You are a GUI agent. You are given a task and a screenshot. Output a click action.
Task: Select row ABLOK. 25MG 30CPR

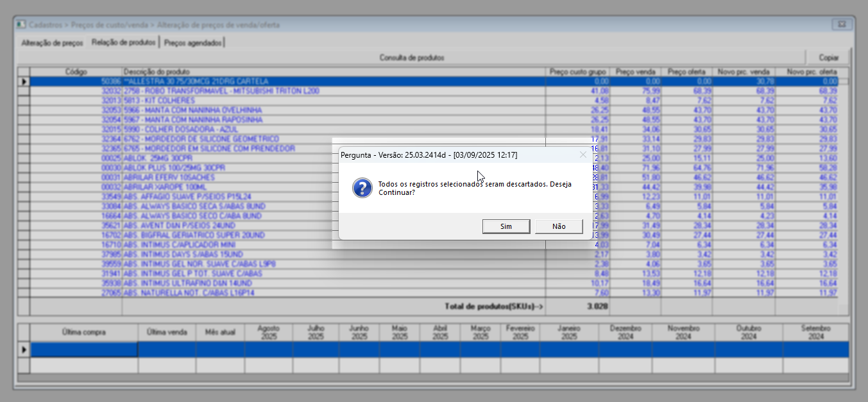(434, 158)
